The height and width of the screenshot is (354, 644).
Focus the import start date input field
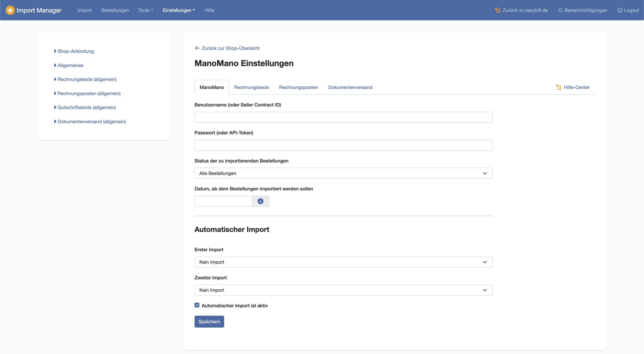223,201
